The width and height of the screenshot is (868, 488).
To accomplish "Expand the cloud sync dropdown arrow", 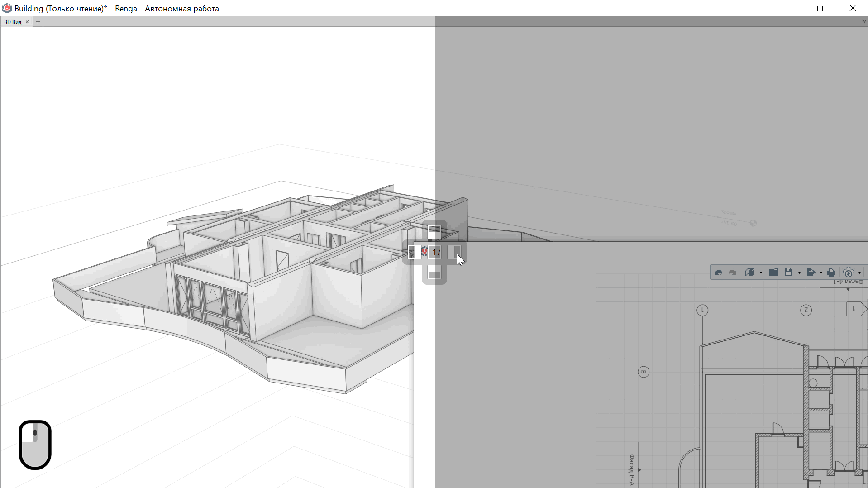I will pos(859,273).
